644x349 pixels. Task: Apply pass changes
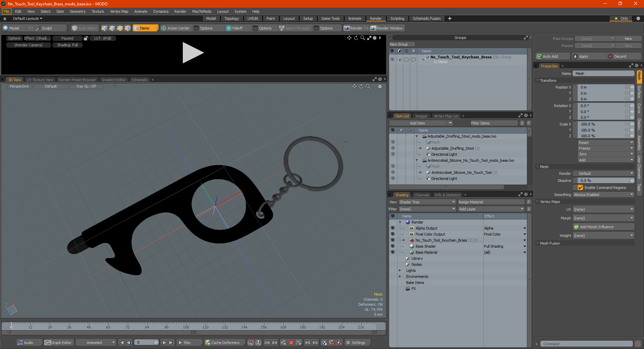pyautogui.click(x=588, y=56)
